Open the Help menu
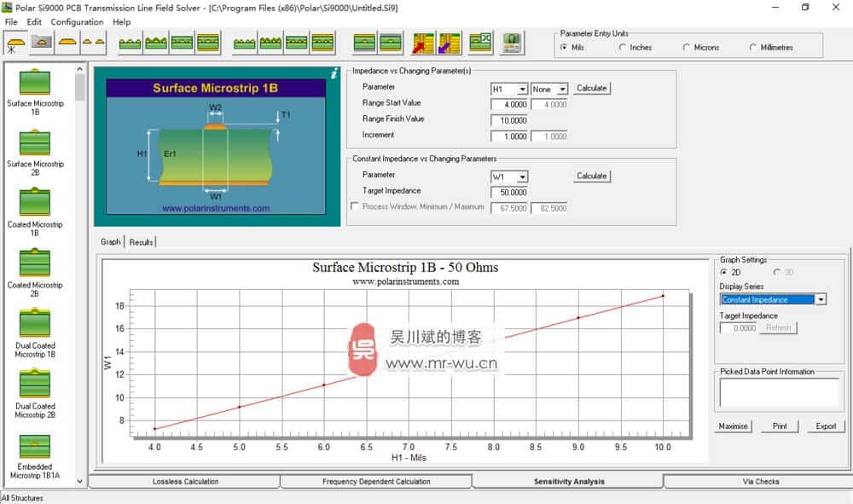853x504 pixels. click(121, 22)
